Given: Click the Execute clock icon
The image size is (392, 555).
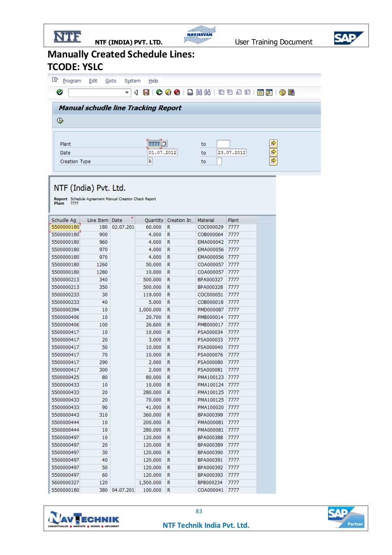Looking at the screenshot, I should (60, 121).
